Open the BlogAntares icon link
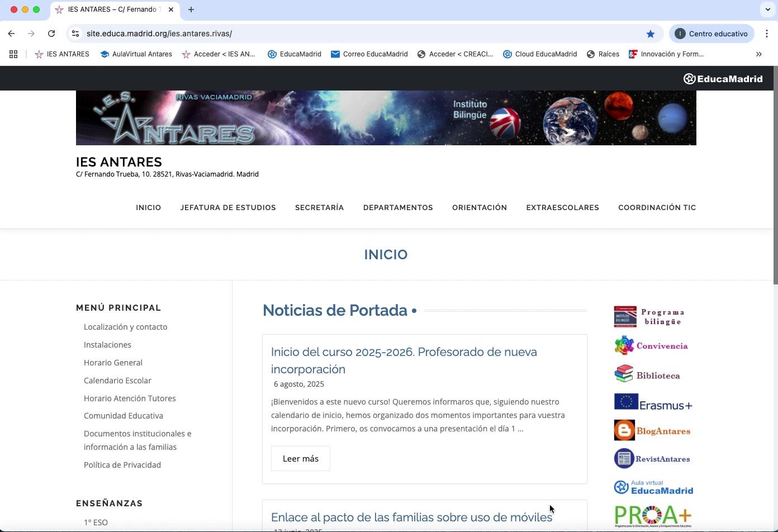The image size is (778, 532). pyautogui.click(x=652, y=430)
